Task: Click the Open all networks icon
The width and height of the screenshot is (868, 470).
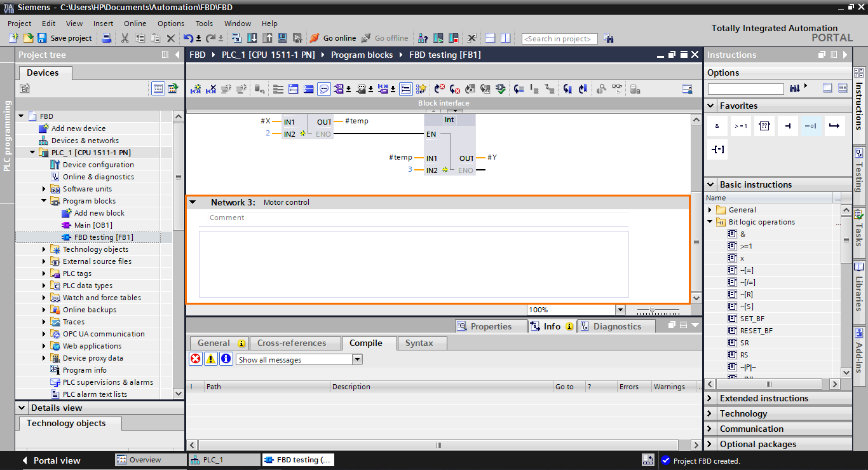Action: (x=294, y=89)
